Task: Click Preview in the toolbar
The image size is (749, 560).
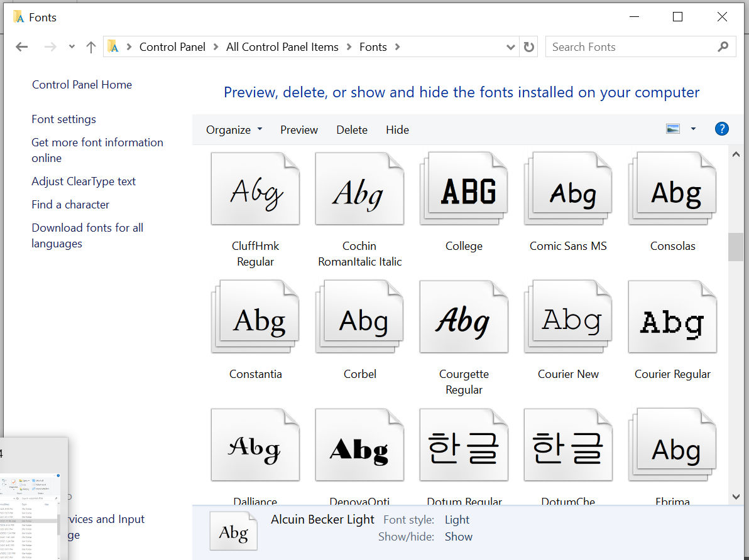Action: [x=299, y=130]
